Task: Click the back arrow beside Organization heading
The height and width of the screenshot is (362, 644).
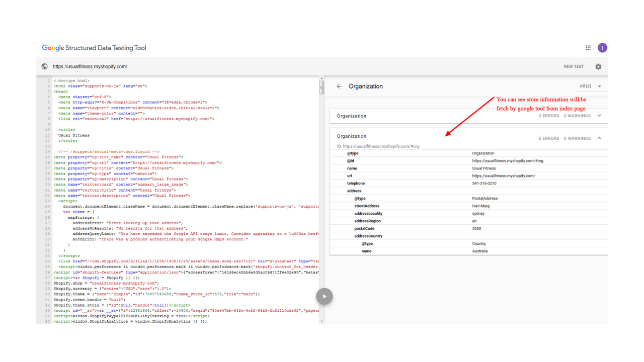Action: 340,86
